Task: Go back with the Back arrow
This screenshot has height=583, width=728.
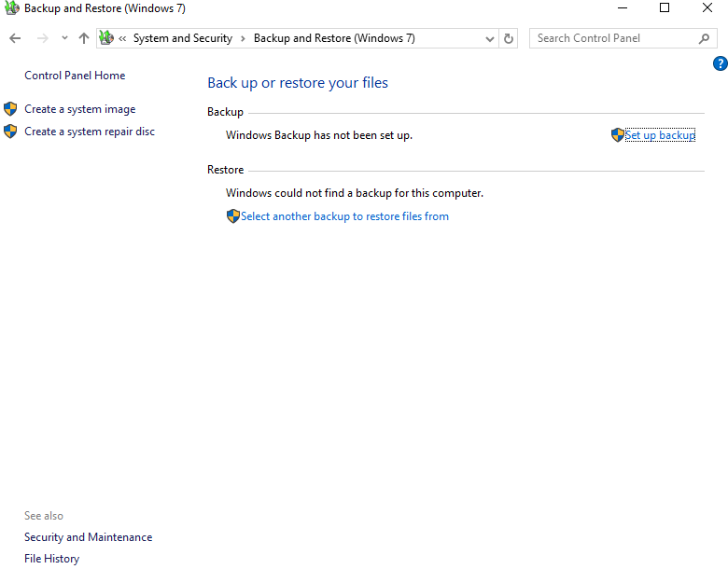Action: [15, 38]
